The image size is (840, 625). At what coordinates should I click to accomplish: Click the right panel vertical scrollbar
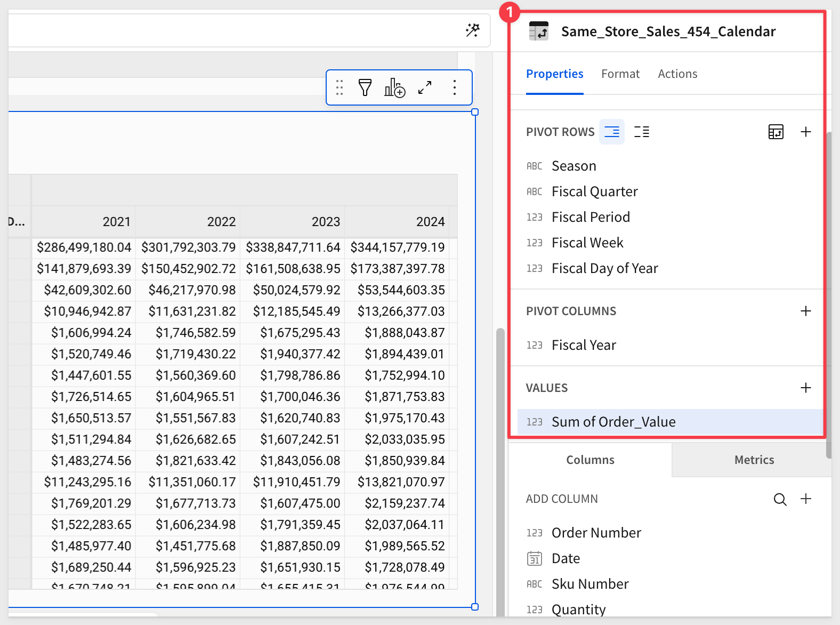click(x=828, y=293)
